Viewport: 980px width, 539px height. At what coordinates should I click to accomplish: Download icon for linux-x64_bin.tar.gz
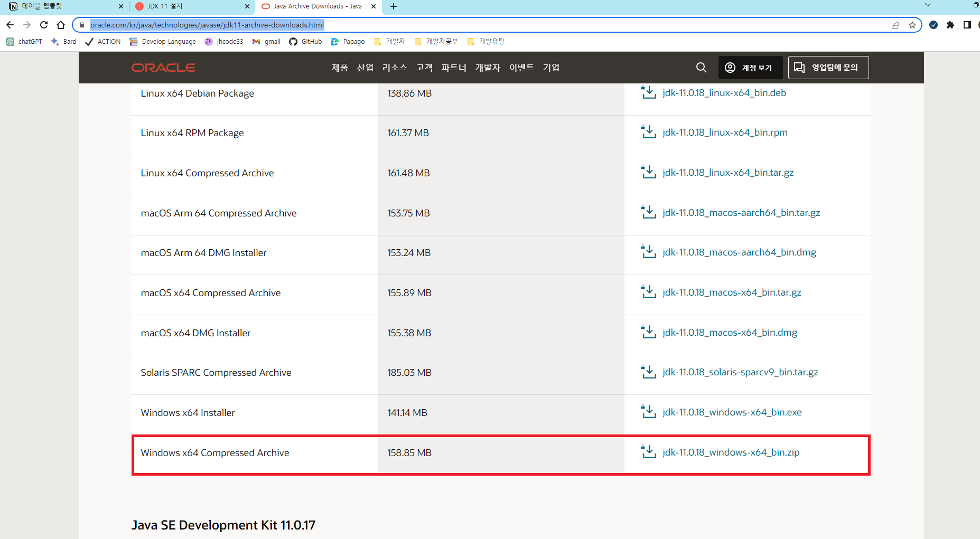click(648, 172)
